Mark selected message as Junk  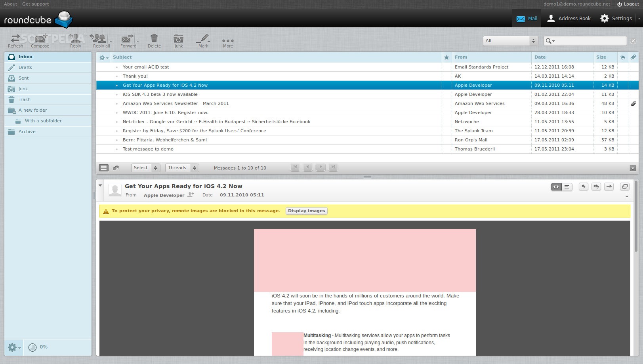pos(179,41)
